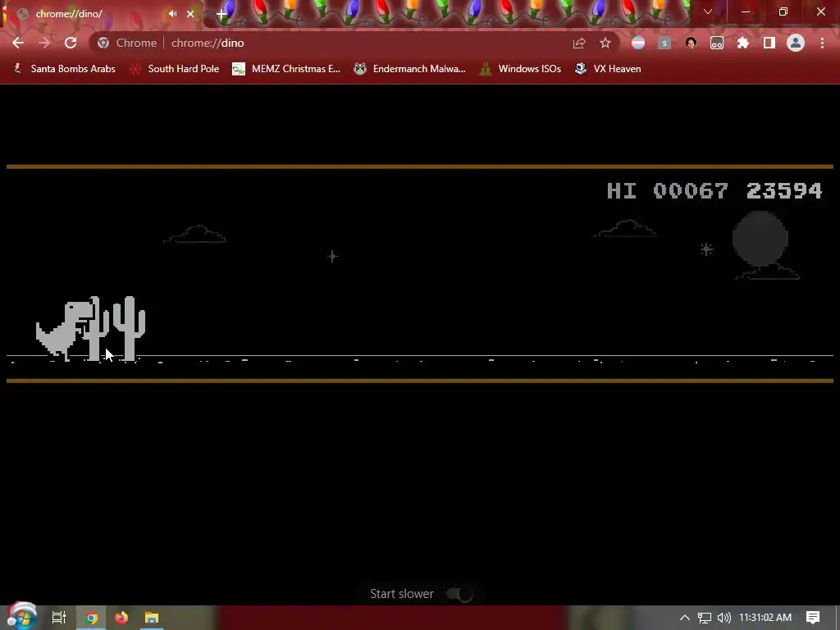The width and height of the screenshot is (840, 630).
Task: Open the Windows Start button
Action: pyautogui.click(x=22, y=617)
